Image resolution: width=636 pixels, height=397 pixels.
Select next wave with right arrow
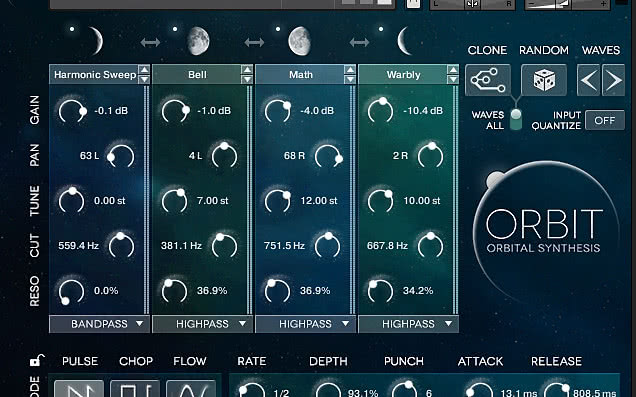[x=613, y=80]
